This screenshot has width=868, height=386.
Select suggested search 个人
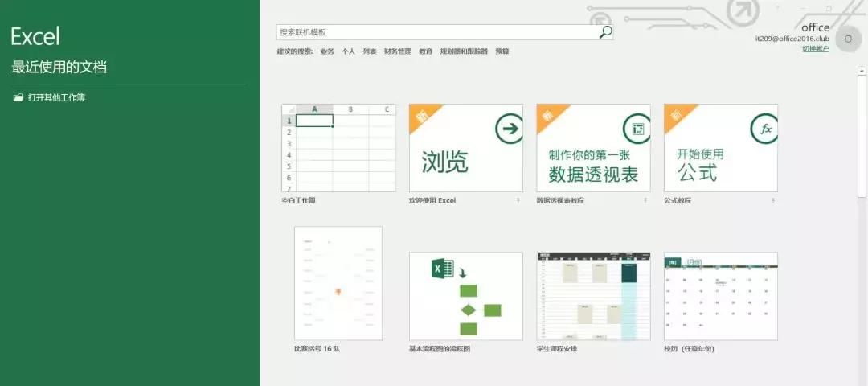point(348,51)
